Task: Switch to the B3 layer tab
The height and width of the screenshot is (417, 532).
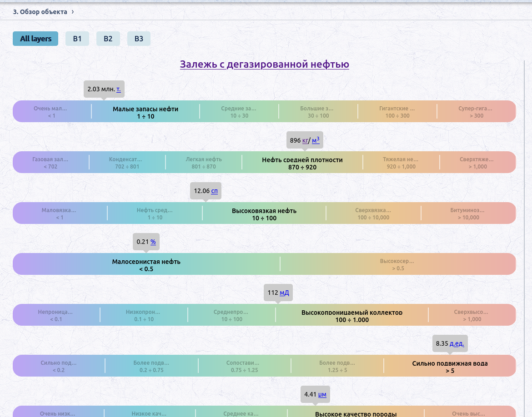Action: (x=139, y=39)
